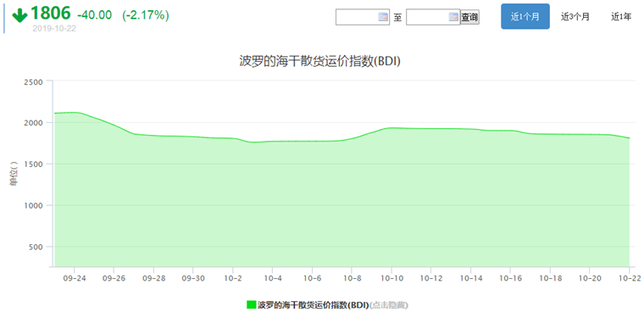
Task: Switch to 近1年 range
Action: [621, 16]
